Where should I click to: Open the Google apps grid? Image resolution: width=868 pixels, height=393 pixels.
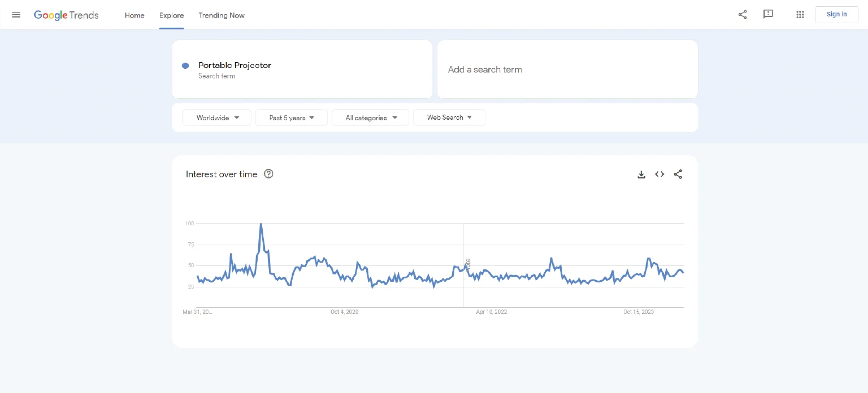[x=800, y=15]
